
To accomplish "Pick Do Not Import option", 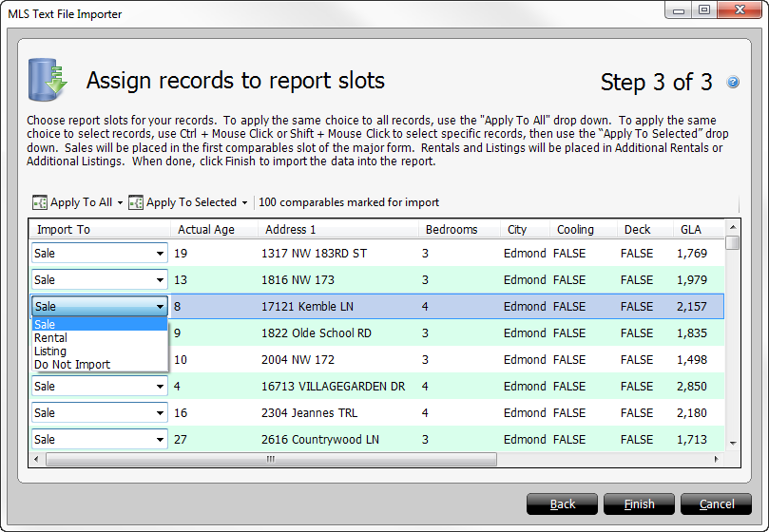I will 72,365.
